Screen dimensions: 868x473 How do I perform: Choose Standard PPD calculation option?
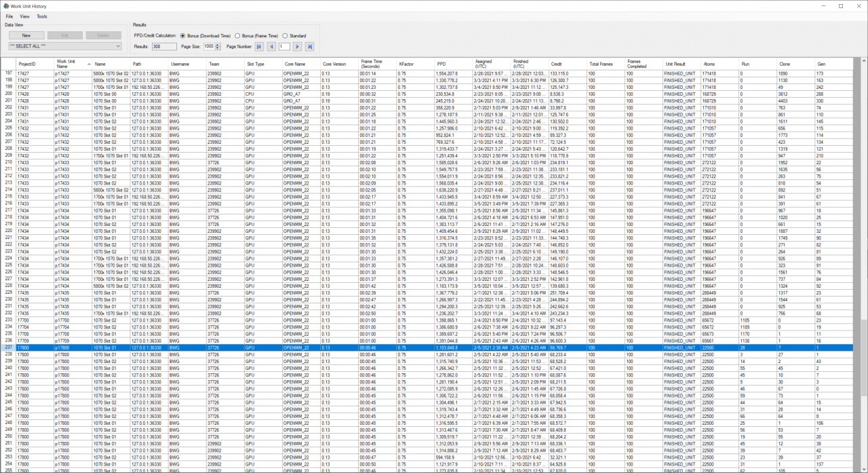[x=285, y=35]
